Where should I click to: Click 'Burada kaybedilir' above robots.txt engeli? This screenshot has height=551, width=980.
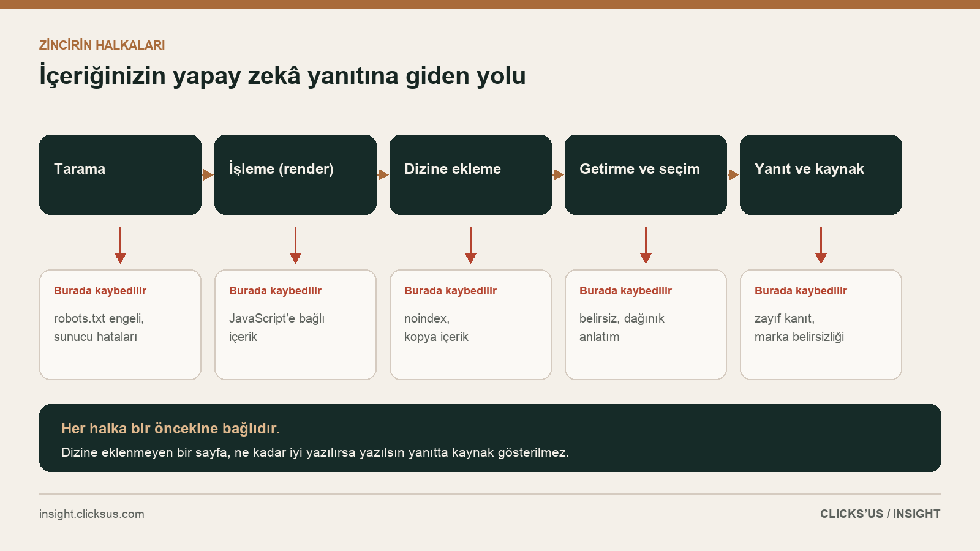100,291
